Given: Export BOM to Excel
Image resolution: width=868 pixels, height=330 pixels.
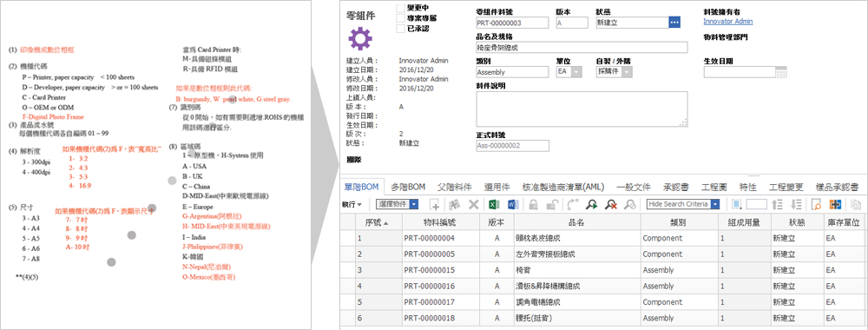Looking at the screenshot, I should pos(494,204).
